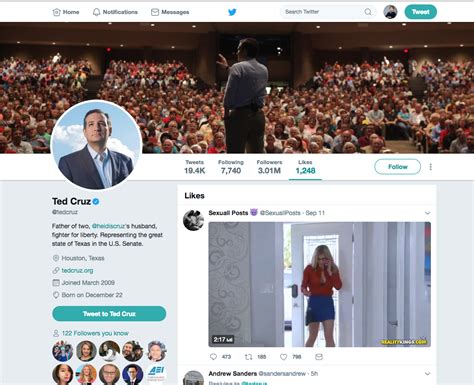This screenshot has width=474, height=385.
Task: Open more options dots beside Follow
Action: (x=431, y=167)
